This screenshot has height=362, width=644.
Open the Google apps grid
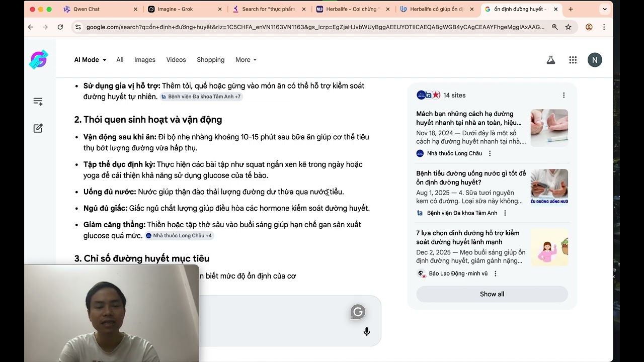pyautogui.click(x=573, y=60)
